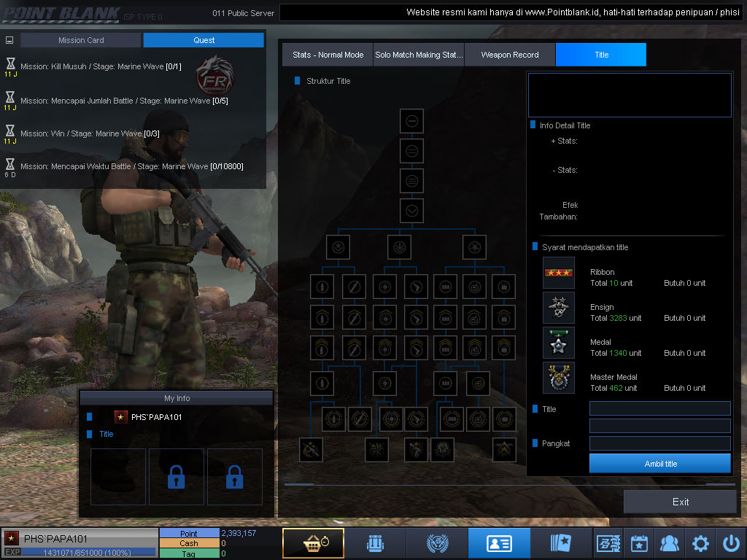The width and height of the screenshot is (747, 560).
Task: Click the Exit button
Action: 681,502
